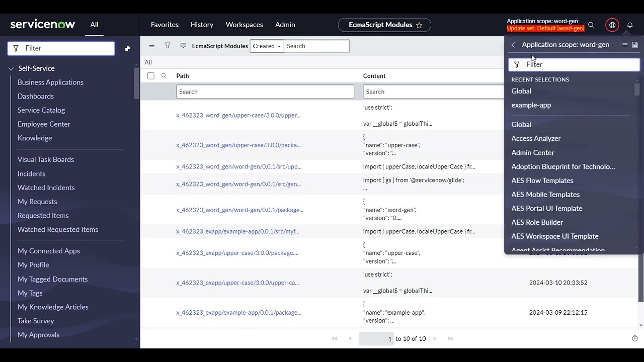Click the ServiceNow logo
Viewport: 644px width, 362px height.
(x=43, y=24)
